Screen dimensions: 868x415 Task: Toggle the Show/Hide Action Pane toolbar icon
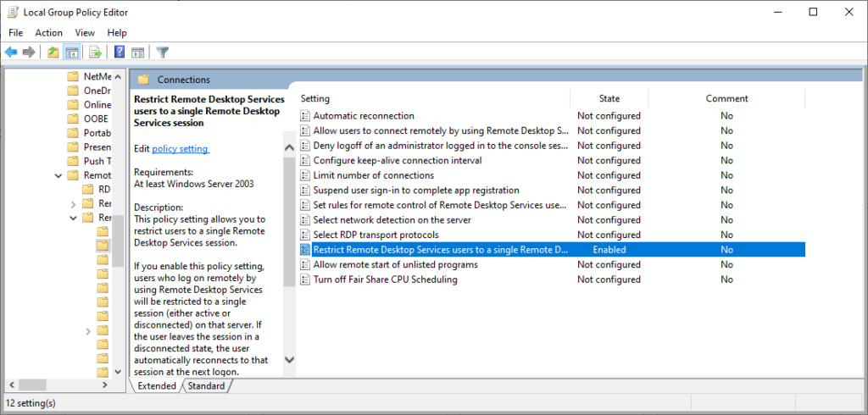click(x=137, y=53)
